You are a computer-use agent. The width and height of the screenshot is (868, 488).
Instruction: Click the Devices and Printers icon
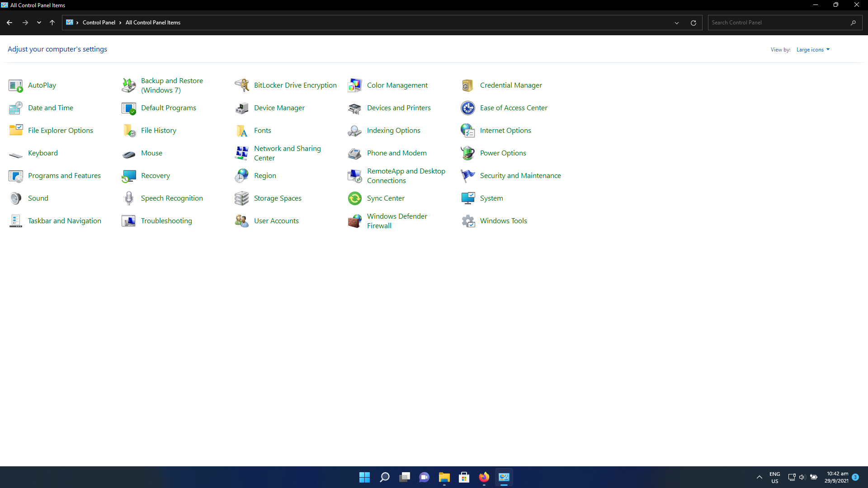click(355, 108)
